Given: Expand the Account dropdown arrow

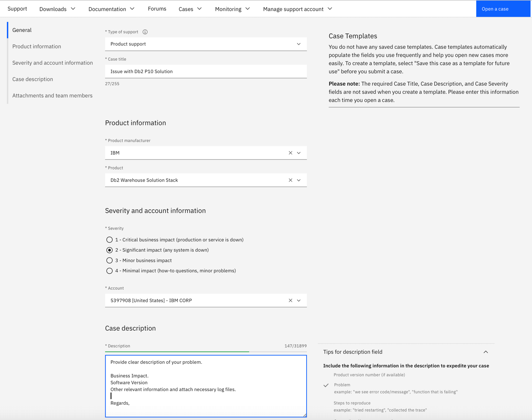Looking at the screenshot, I should (299, 300).
